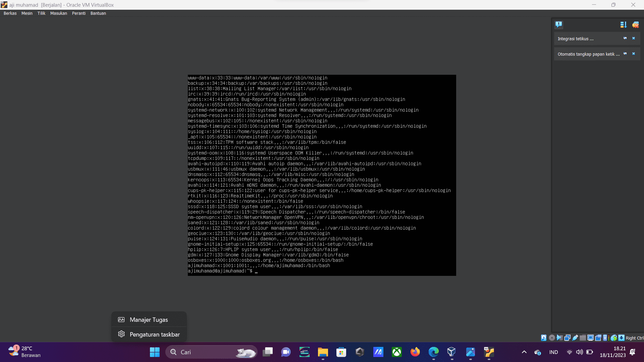Viewport: 644px width, 362px height.
Task: Click inside the guest terminal screen
Action: [322, 175]
